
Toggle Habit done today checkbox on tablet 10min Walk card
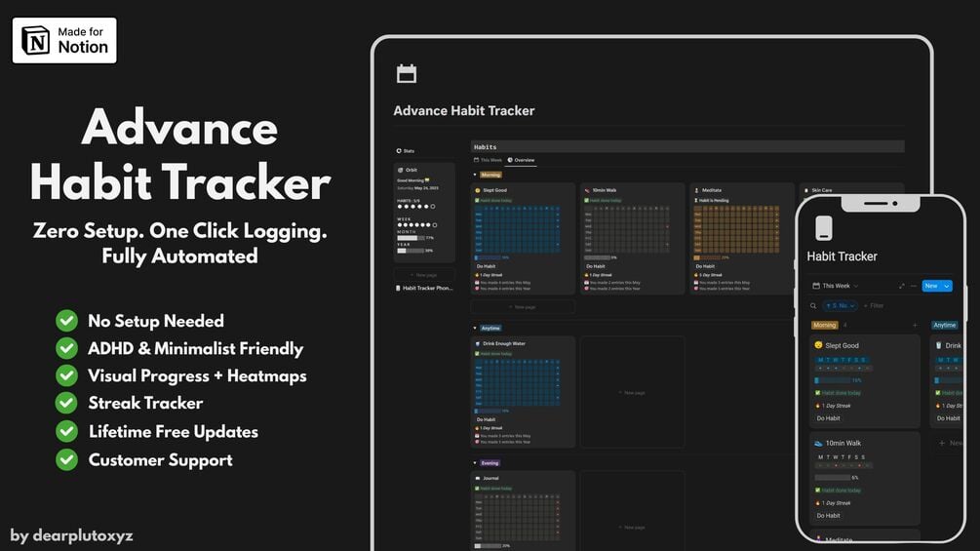[x=586, y=201]
